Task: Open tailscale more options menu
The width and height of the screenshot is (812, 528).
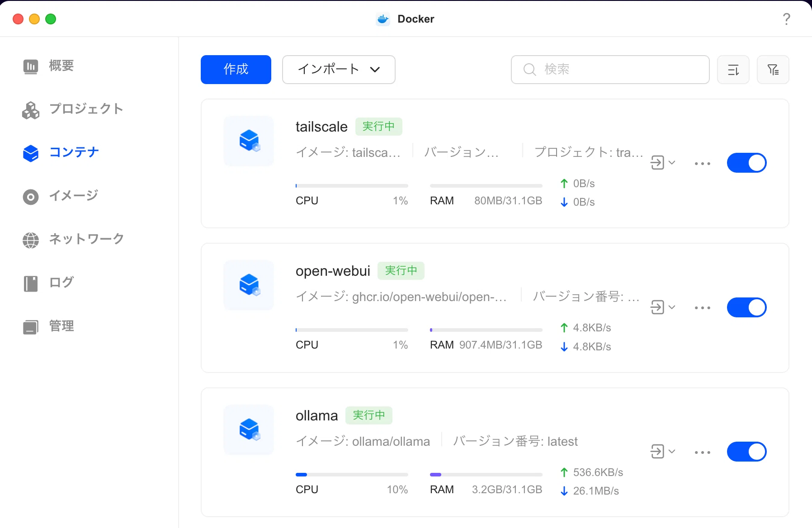Action: [703, 164]
